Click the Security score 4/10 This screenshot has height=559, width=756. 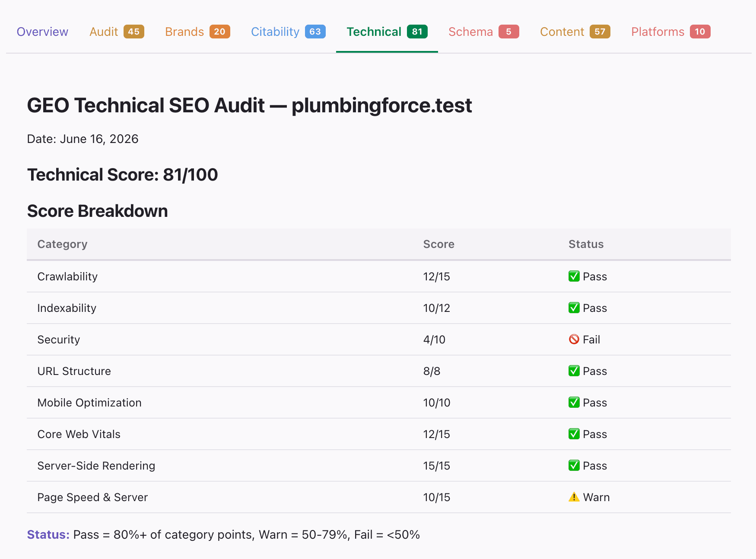coord(434,340)
